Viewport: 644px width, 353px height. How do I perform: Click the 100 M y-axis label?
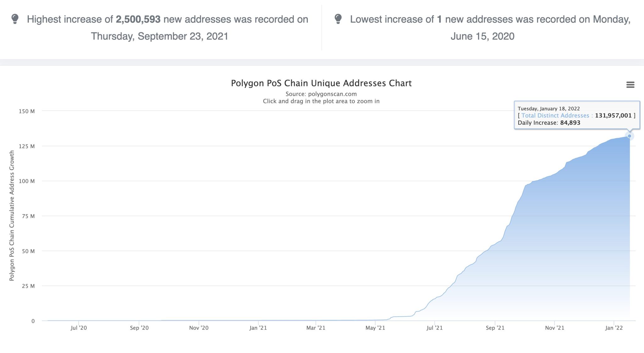tap(27, 181)
